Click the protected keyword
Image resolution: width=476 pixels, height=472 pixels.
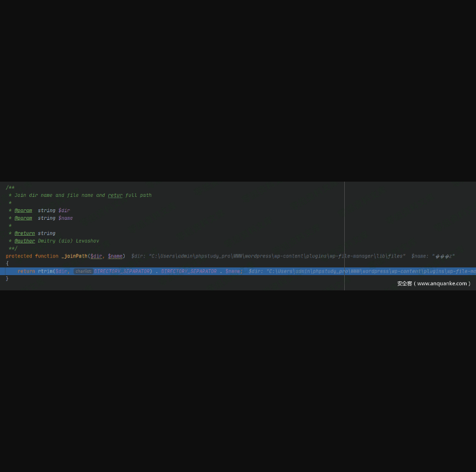pyautogui.click(x=19, y=256)
